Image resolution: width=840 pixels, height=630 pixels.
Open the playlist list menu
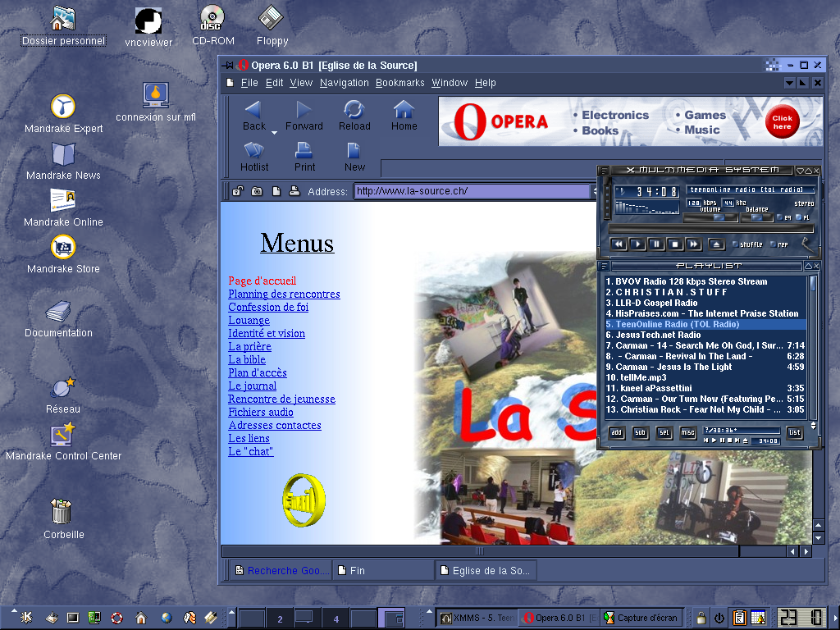[x=794, y=433]
